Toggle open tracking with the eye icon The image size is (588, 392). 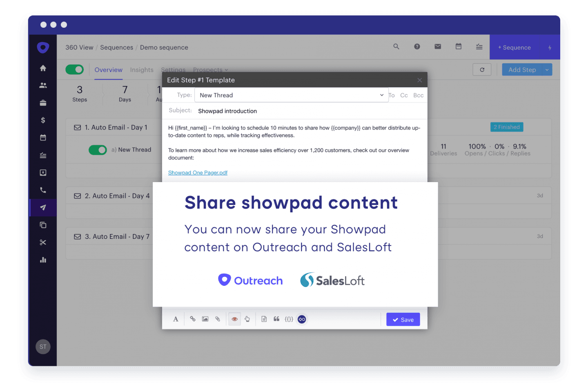tap(234, 319)
